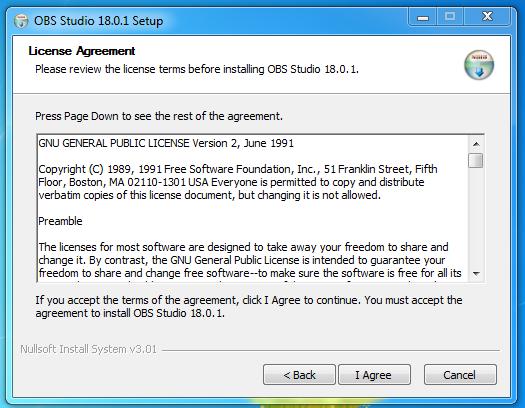The width and height of the screenshot is (525, 408).
Task: Click the license scrollbar down arrow
Action: pos(476,273)
